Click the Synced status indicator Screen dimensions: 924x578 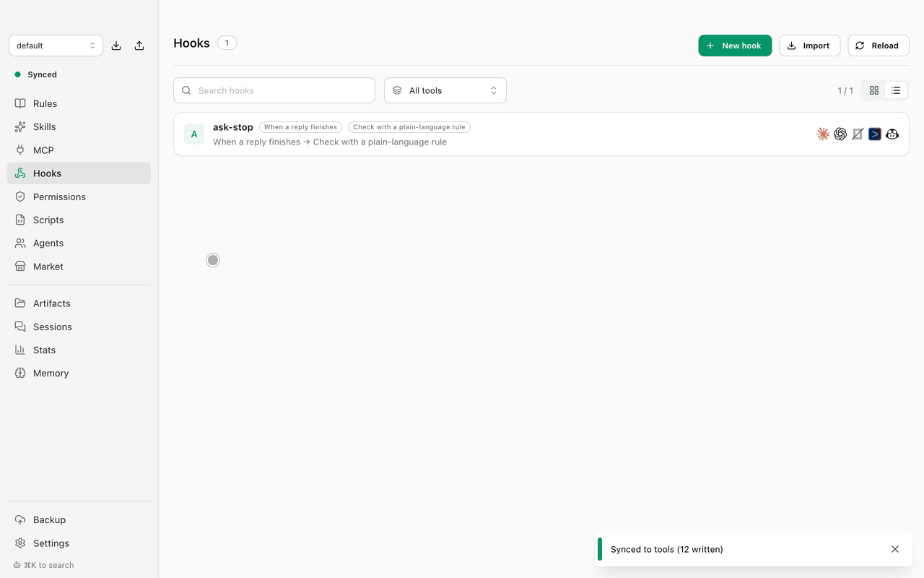pos(35,74)
